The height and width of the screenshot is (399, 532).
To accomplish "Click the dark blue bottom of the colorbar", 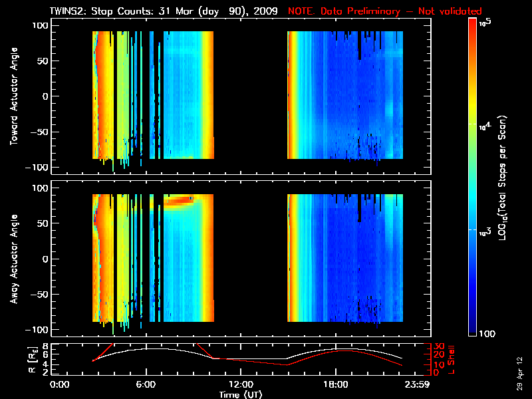I will tap(472, 330).
